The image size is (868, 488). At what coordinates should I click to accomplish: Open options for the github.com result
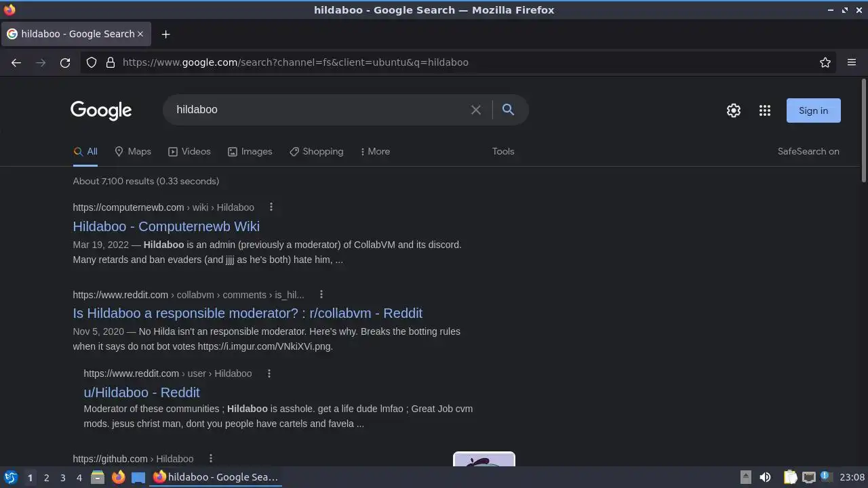(x=211, y=459)
